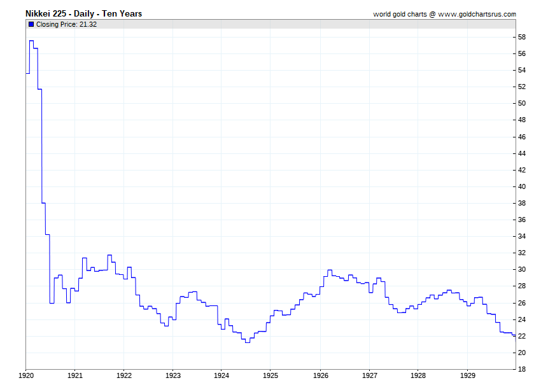Screen dimensions: 541x392
Task: Click the 26 value on the y-axis
Action: click(522, 303)
